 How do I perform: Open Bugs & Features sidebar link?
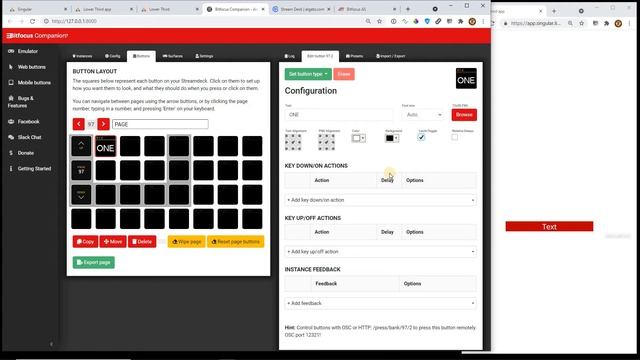(20, 102)
